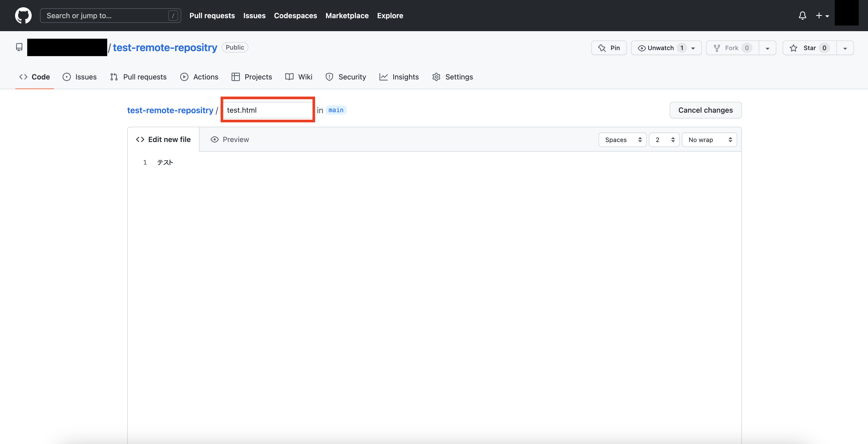Open the Explore page

[390, 16]
